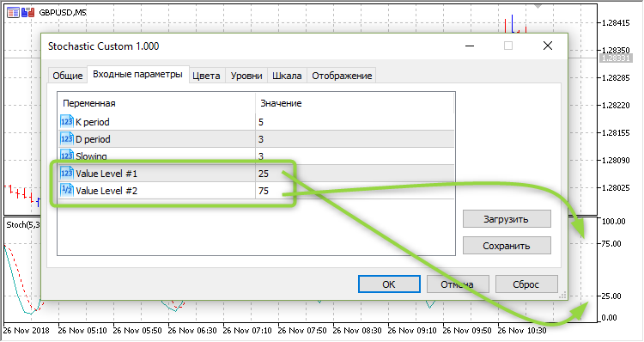The image size is (644, 342).
Task: Switch to the Цвета tab
Action: pos(206,76)
